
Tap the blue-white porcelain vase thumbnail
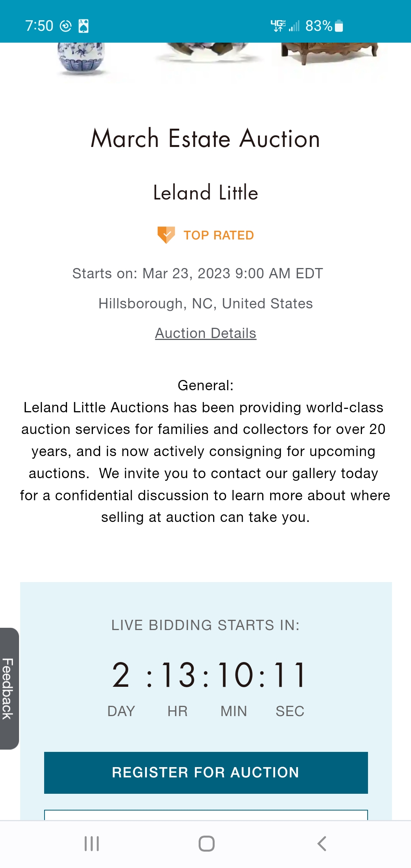81,57
